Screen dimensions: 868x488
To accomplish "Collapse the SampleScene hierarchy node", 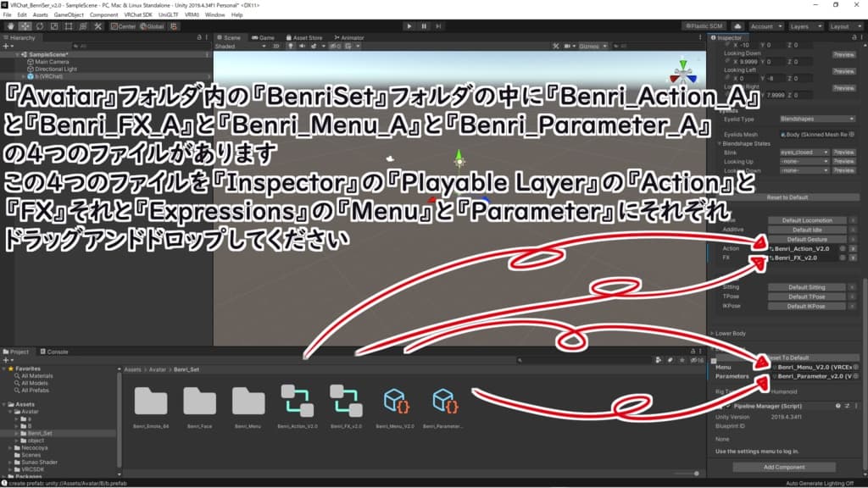I will (18, 55).
